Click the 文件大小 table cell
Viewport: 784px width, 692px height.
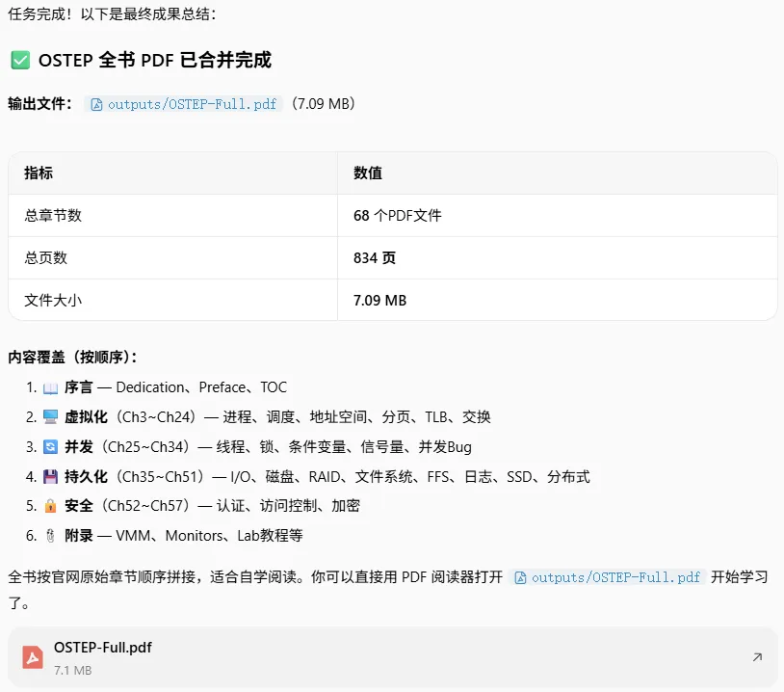click(x=173, y=300)
